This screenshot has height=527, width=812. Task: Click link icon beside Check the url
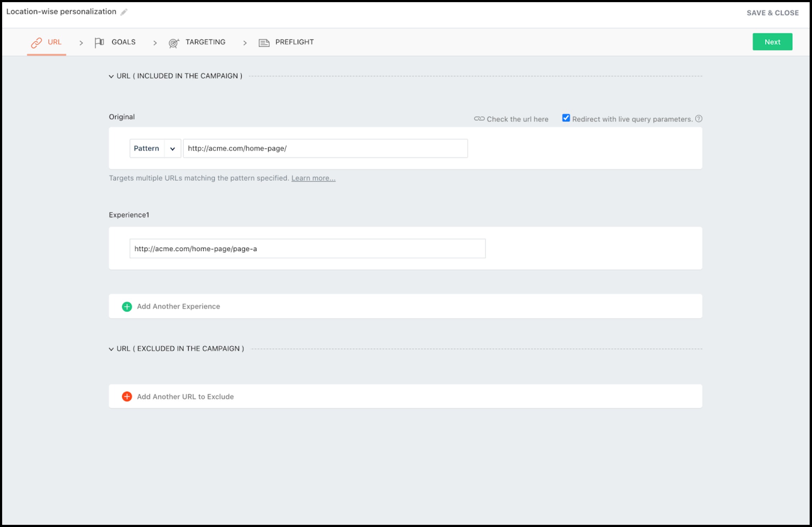(479, 119)
